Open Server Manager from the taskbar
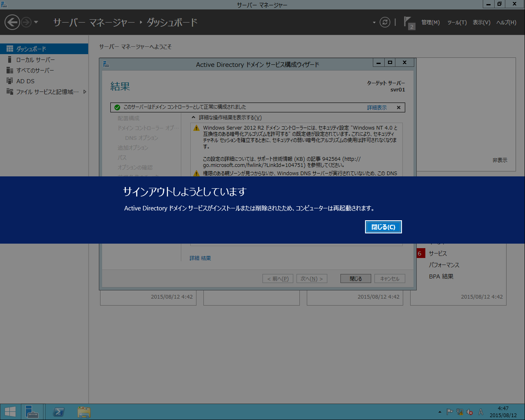Screen dimensions: 525x420 [32, 412]
